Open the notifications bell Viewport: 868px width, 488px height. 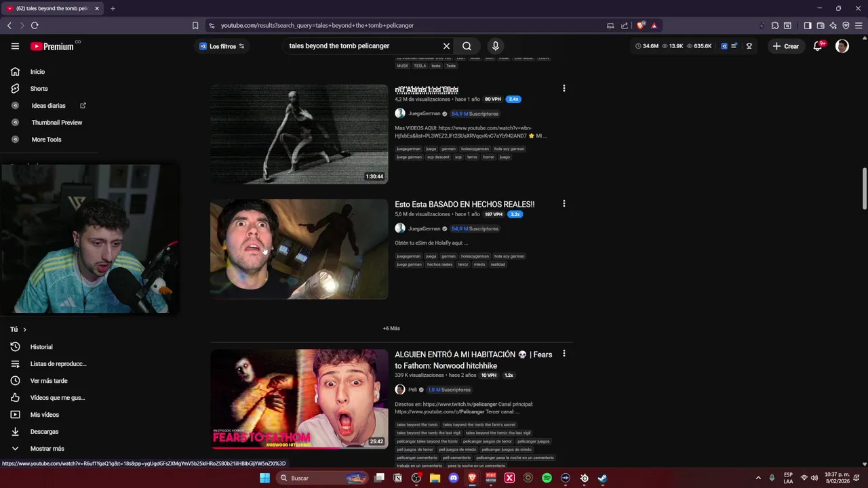[x=818, y=46]
